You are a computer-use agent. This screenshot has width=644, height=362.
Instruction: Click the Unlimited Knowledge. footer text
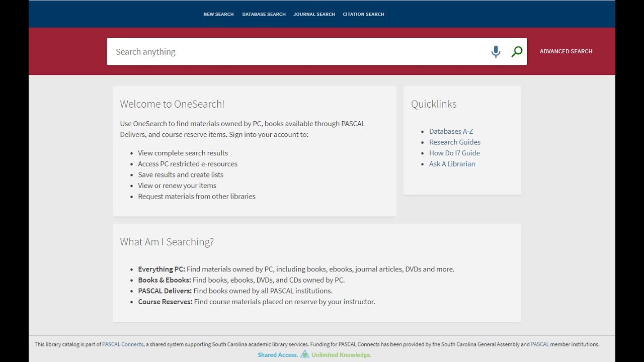[x=341, y=355]
